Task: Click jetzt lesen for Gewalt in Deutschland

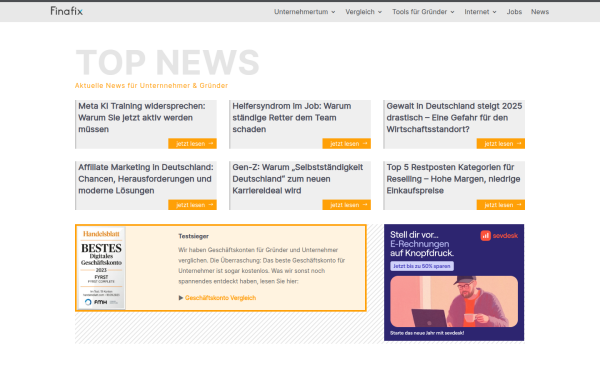Action: click(x=501, y=143)
